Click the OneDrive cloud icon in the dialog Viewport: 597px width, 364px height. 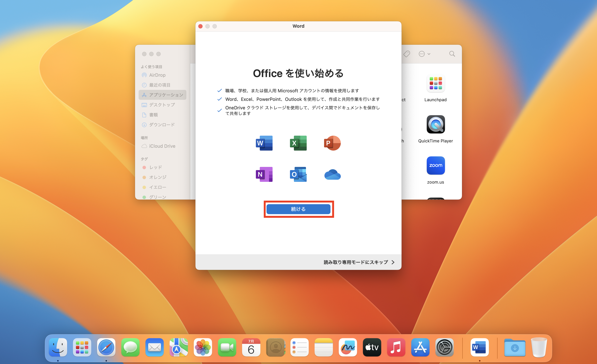tap(332, 175)
